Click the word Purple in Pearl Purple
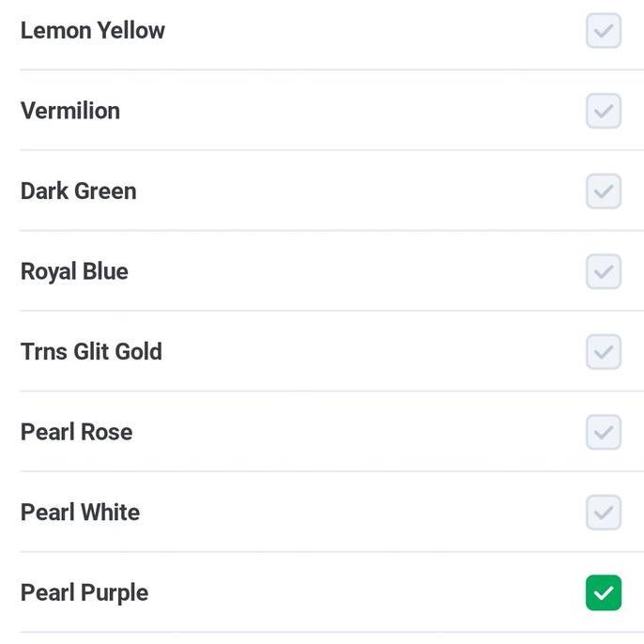Screen dimensions: 644x644 pyautogui.click(x=115, y=593)
